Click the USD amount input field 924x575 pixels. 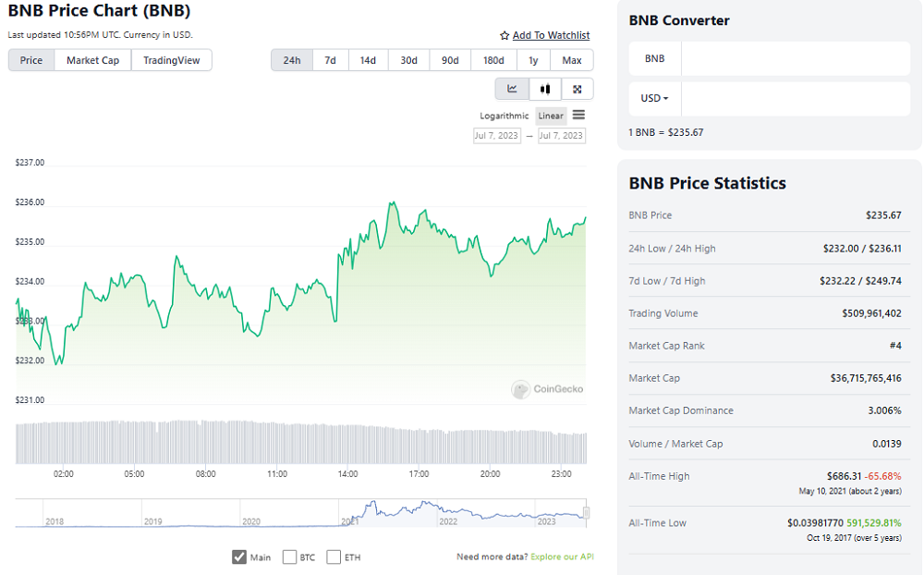[x=796, y=99]
